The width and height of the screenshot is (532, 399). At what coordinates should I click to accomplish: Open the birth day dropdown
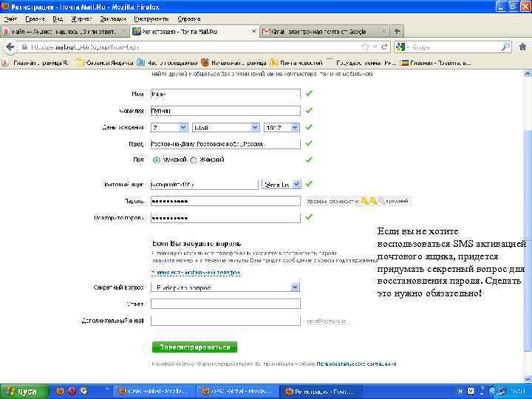pyautogui.click(x=170, y=128)
